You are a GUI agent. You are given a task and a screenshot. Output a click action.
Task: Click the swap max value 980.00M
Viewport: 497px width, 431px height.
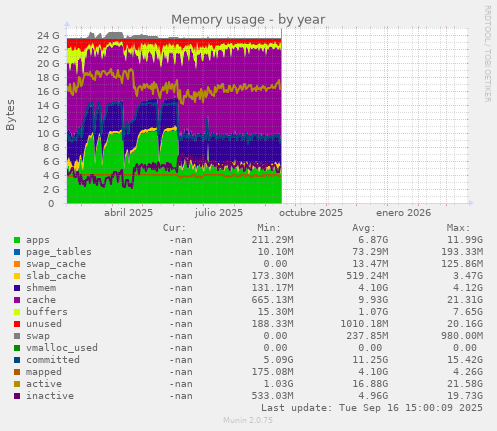tap(462, 336)
